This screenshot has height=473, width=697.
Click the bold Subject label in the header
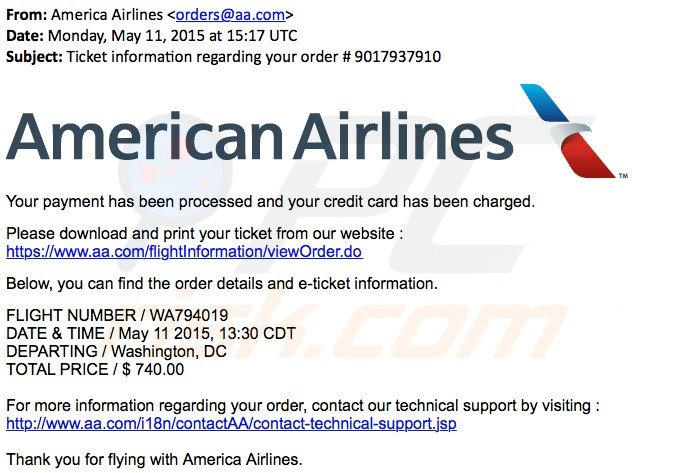point(34,57)
